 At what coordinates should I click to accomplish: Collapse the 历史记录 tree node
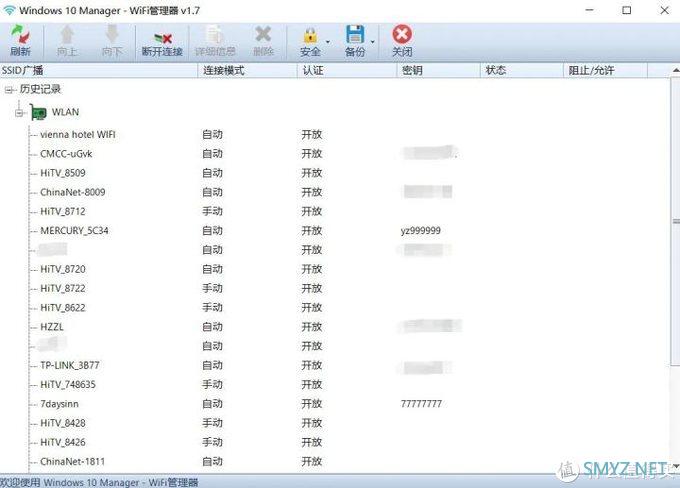(9, 90)
